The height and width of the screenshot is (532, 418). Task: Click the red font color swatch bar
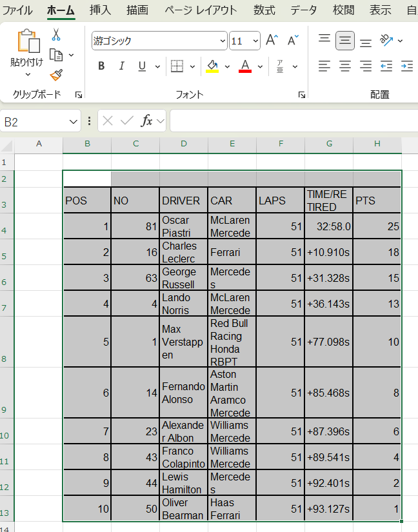245,71
